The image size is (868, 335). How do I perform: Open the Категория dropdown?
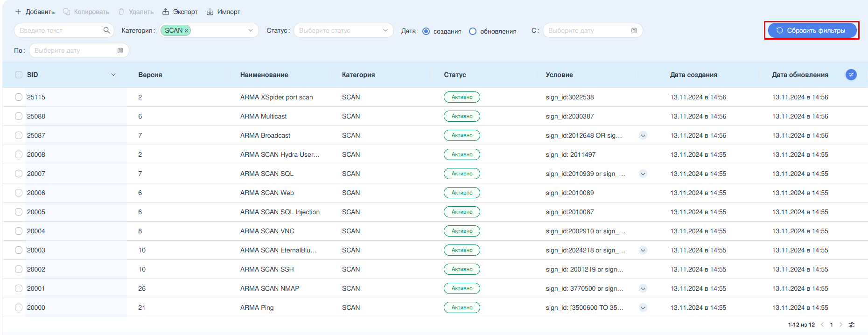tap(209, 30)
